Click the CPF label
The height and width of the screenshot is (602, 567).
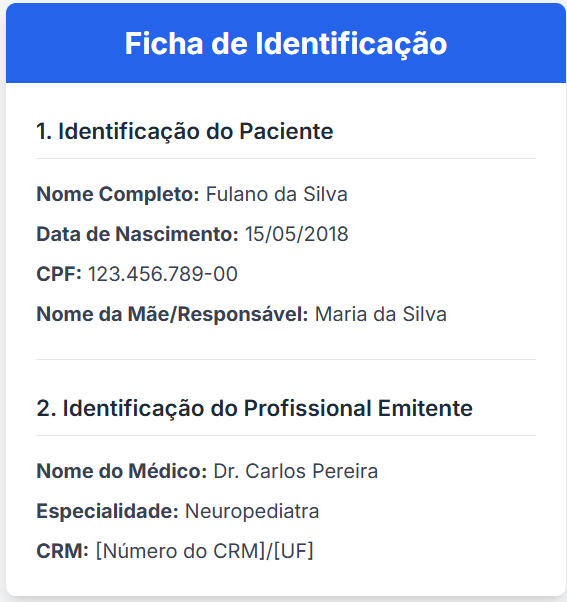pos(59,274)
